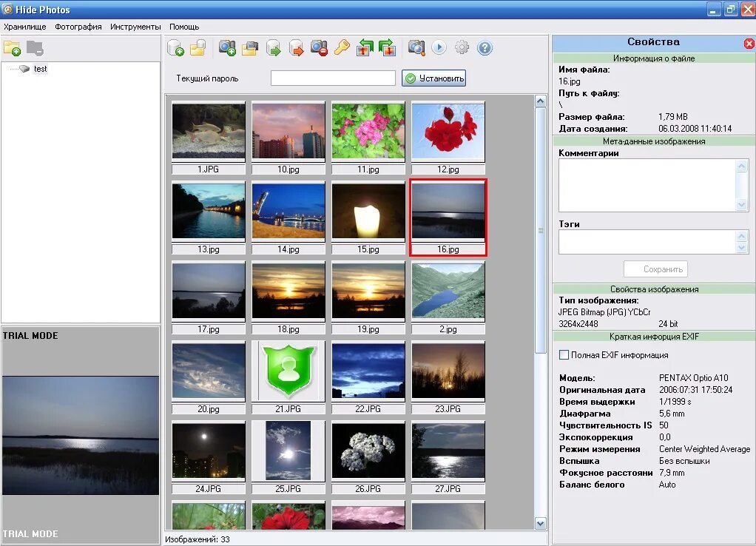Viewport: 756px width, 546px height.
Task: Create new storage with database plus icon
Action: click(x=175, y=48)
